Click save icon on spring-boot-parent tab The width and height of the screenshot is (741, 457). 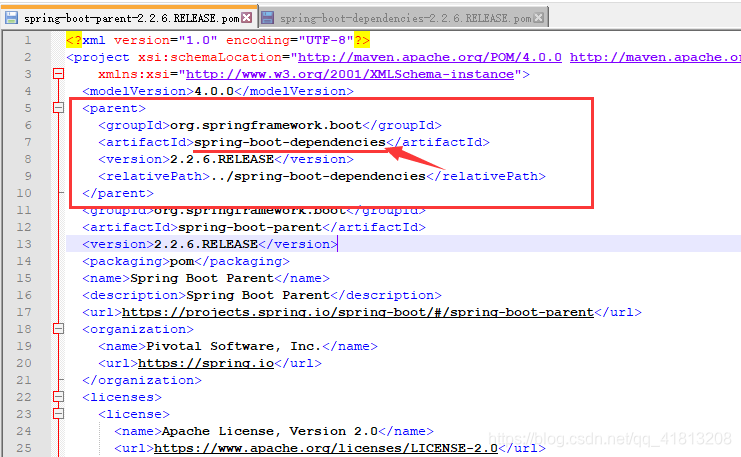[x=11, y=17]
